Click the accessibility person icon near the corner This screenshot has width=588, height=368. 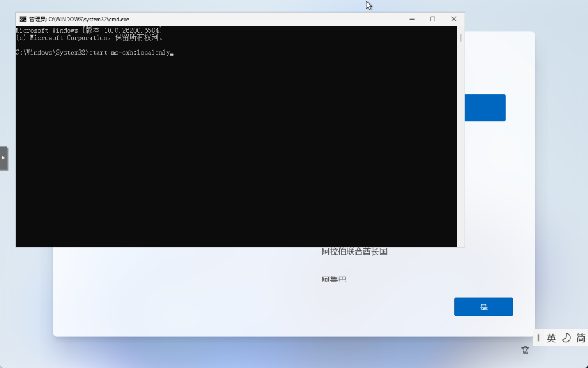point(524,349)
